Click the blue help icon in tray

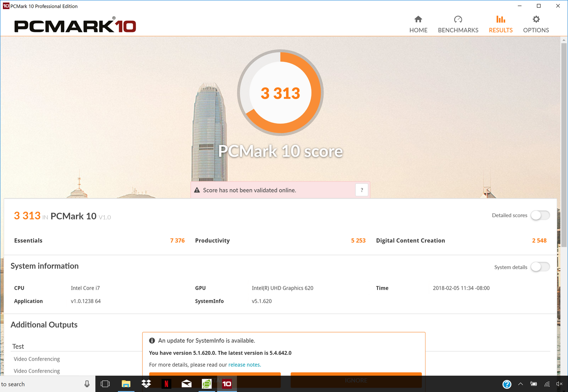507,384
